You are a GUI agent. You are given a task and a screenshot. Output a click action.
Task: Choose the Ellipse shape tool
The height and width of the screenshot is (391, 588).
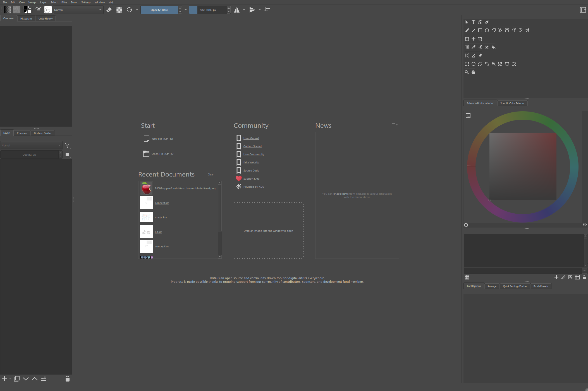[487, 30]
